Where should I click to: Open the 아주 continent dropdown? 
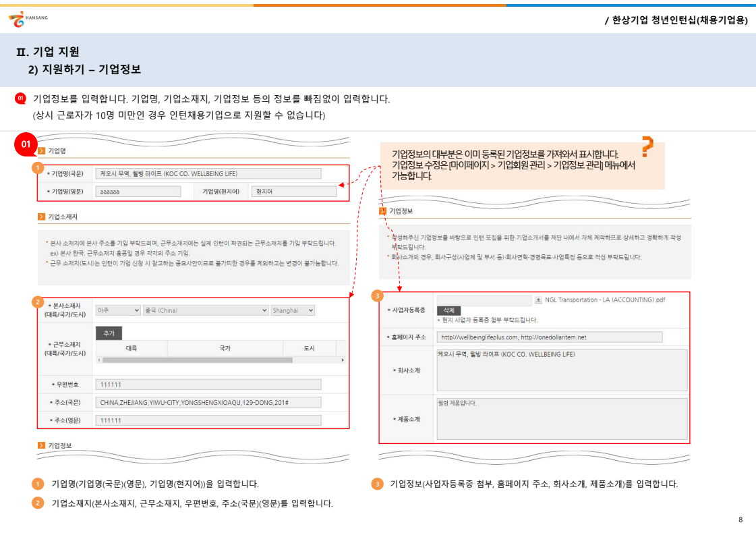coord(117,310)
